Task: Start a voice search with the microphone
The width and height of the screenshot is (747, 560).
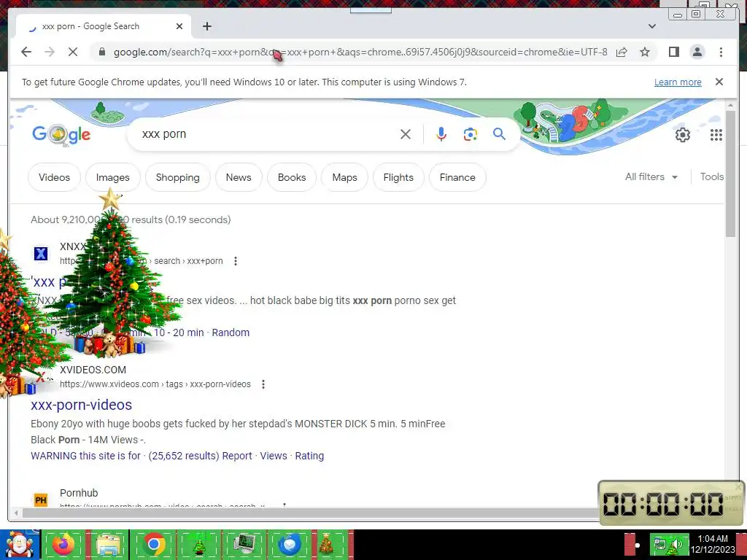Action: [x=441, y=134]
